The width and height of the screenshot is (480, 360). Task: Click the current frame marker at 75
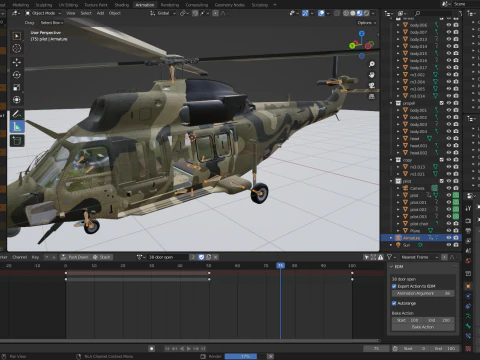pyautogui.click(x=280, y=266)
